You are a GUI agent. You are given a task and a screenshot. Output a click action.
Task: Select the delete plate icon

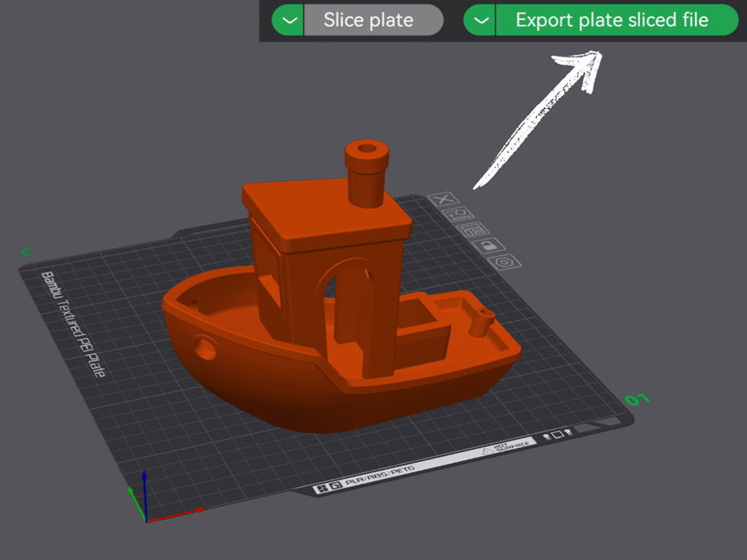(x=442, y=199)
